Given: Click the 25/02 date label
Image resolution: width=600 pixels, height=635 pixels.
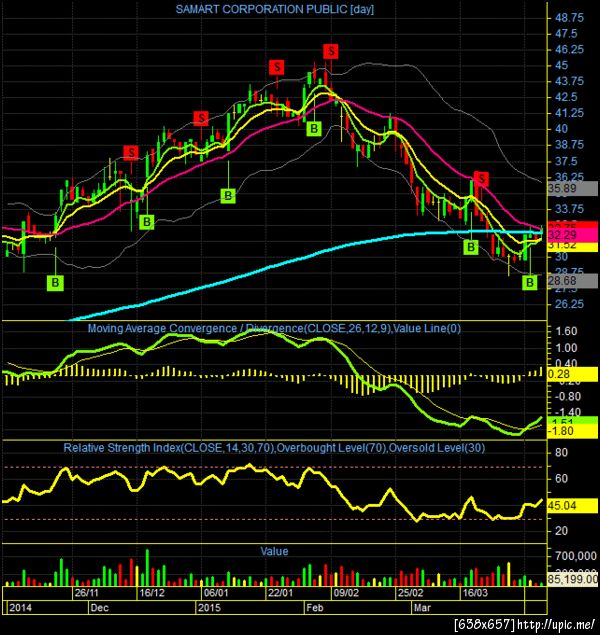Looking at the screenshot, I should tap(411, 593).
